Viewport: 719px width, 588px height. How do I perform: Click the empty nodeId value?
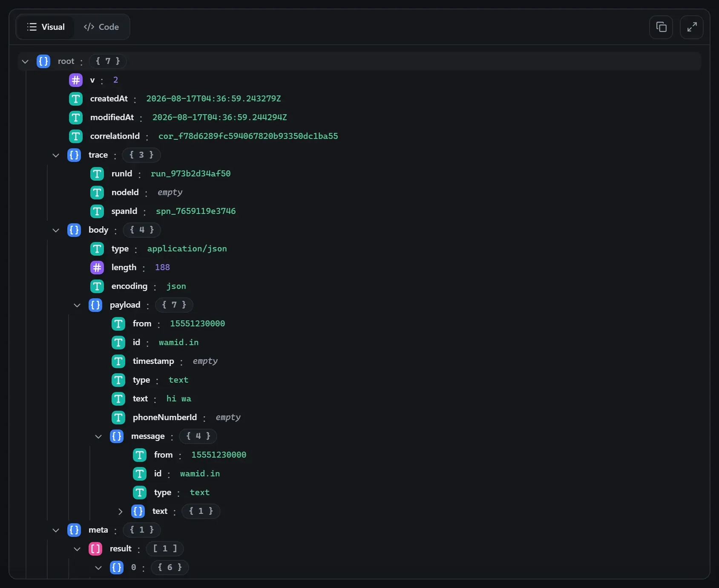click(x=170, y=193)
